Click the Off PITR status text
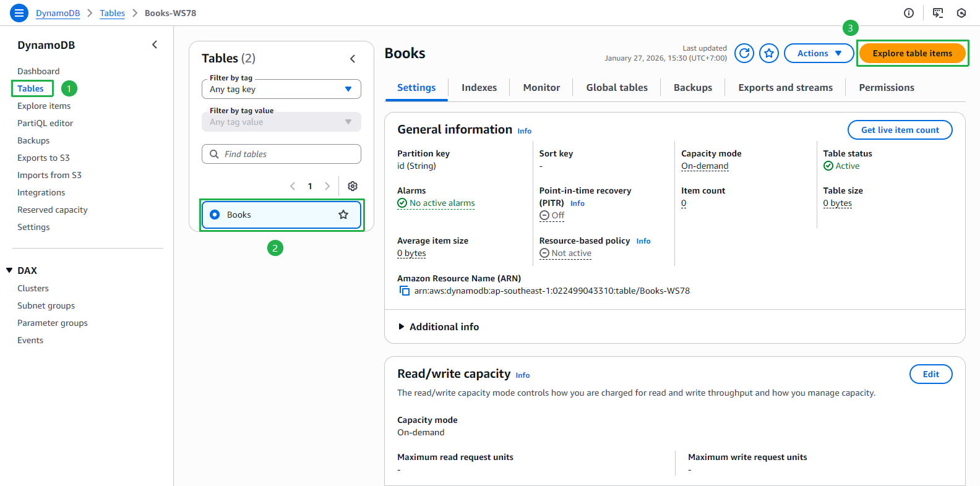Image resolution: width=980 pixels, height=486 pixels. [558, 215]
